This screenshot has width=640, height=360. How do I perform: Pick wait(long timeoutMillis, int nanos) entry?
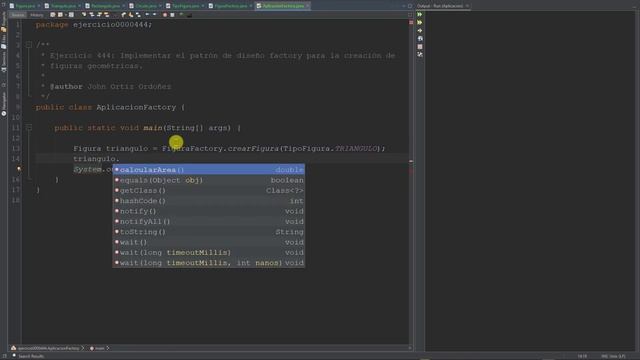(209, 263)
